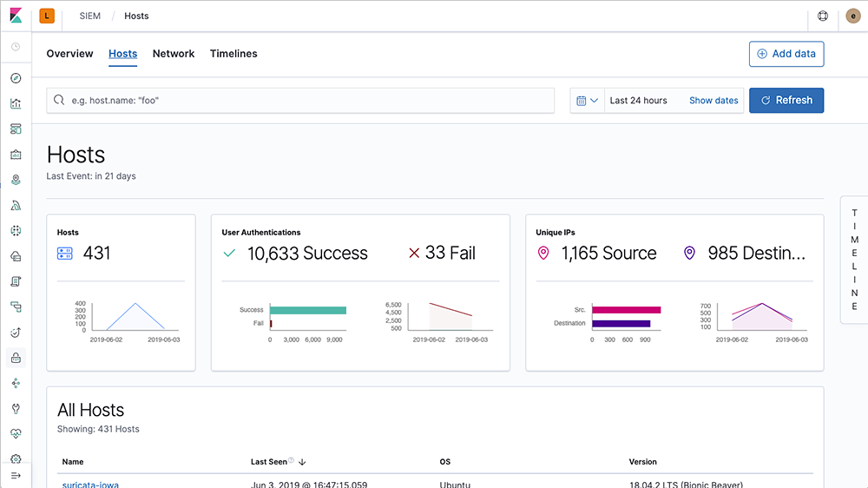Open Recently viewed clock icon
This screenshot has width=868, height=488.
(x=16, y=47)
